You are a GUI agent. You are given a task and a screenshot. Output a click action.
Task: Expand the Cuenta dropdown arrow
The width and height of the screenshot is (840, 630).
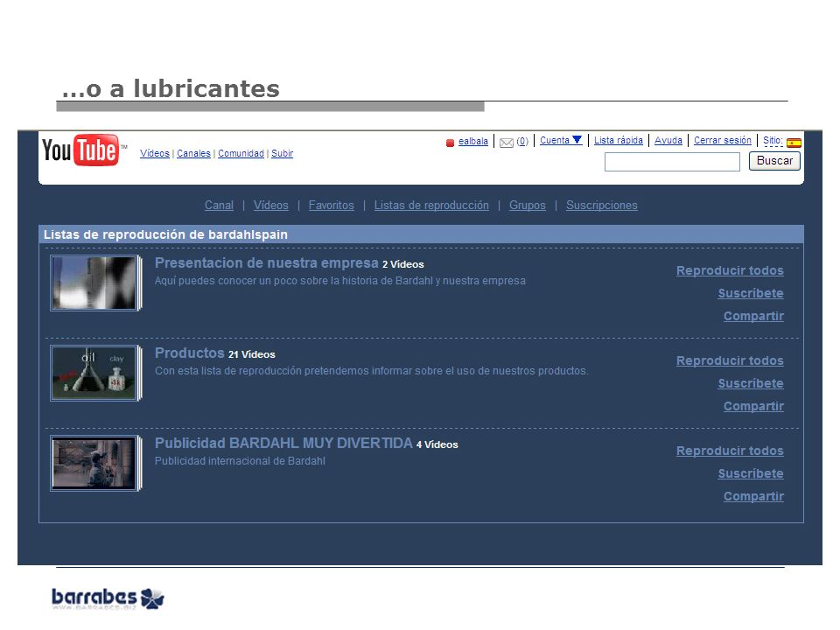click(x=577, y=140)
